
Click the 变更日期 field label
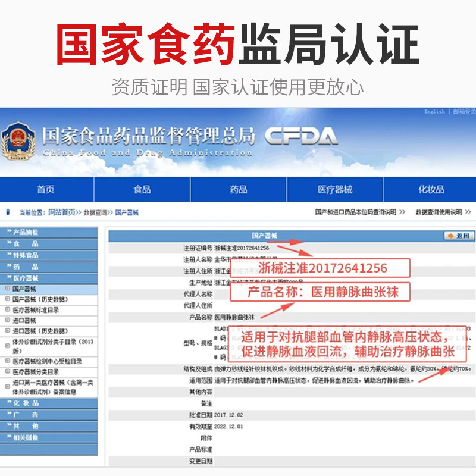coord(201,461)
